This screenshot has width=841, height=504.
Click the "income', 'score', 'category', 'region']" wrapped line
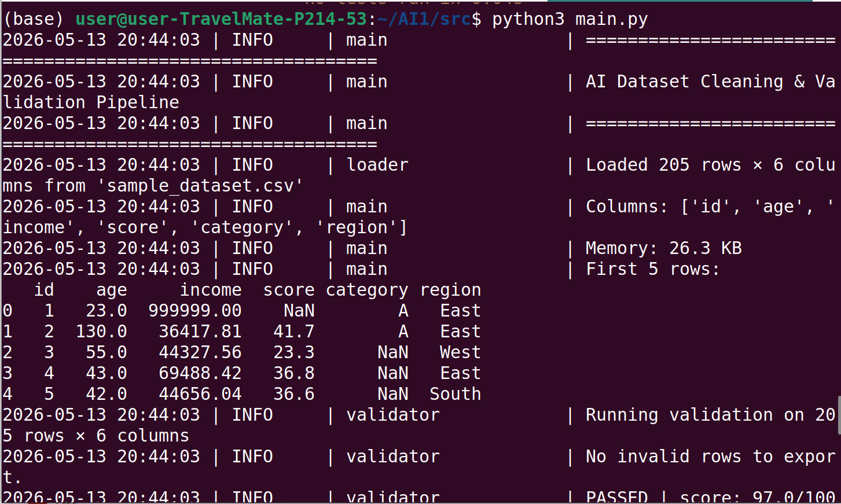point(205,227)
